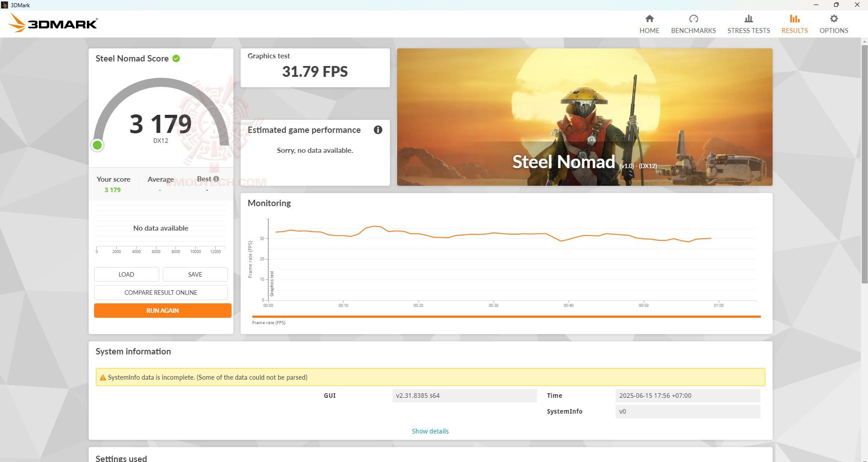Click the vertical scrollbar thumb
Screen dimensions: 868x462
(x=864, y=164)
